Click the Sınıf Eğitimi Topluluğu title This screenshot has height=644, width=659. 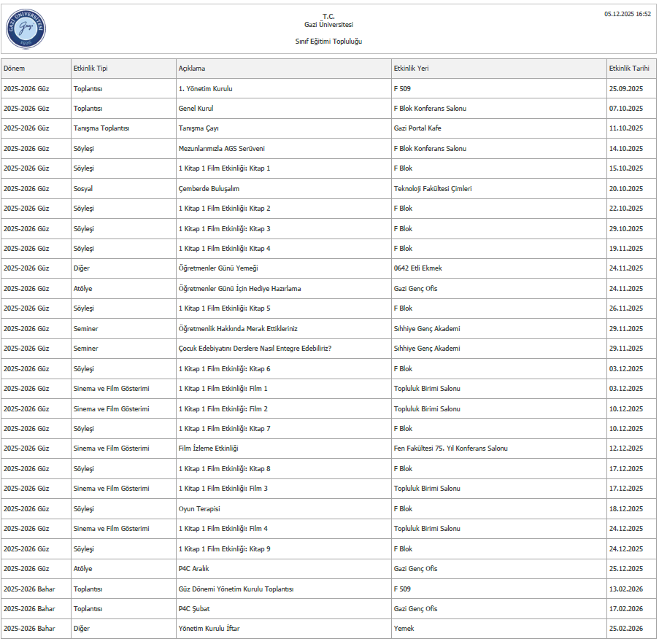pos(328,42)
